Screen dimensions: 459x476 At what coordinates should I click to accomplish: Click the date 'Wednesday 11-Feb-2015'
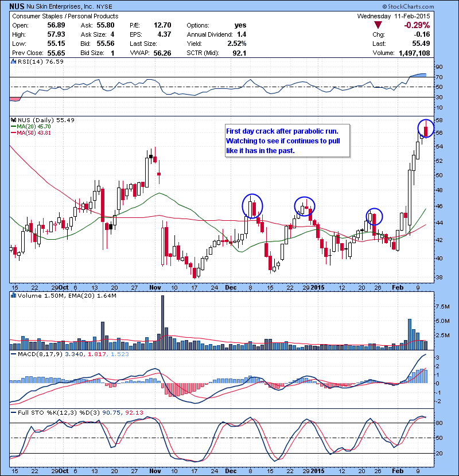[394, 16]
